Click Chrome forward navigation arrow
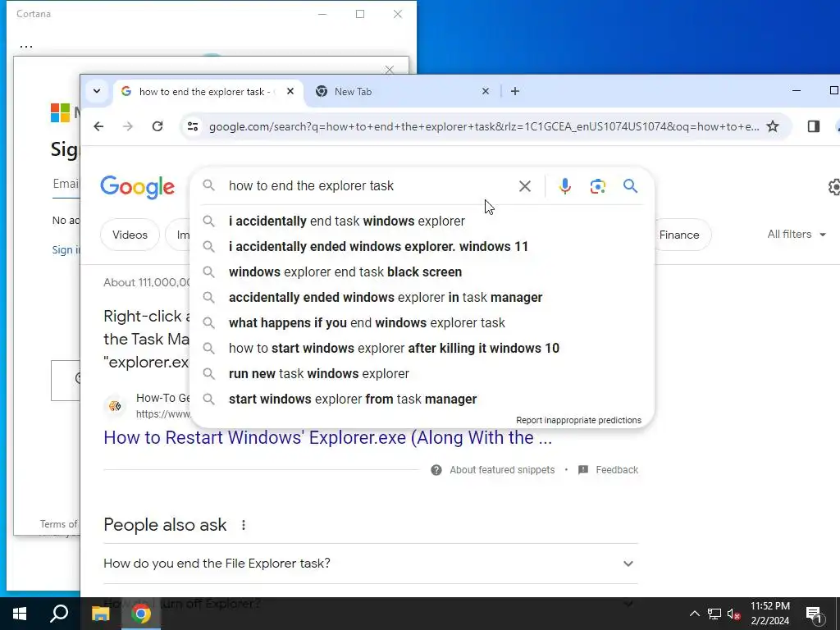Screen dimensions: 840x630 tap(127, 126)
